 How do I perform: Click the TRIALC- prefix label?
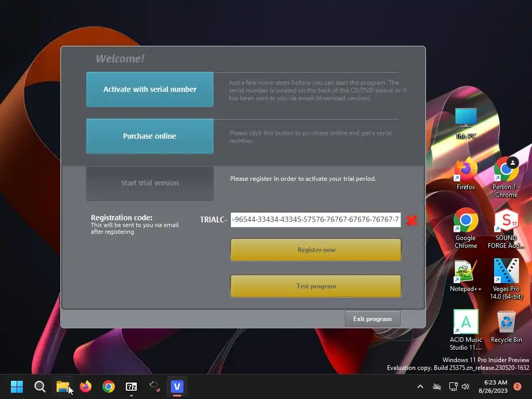(x=214, y=220)
